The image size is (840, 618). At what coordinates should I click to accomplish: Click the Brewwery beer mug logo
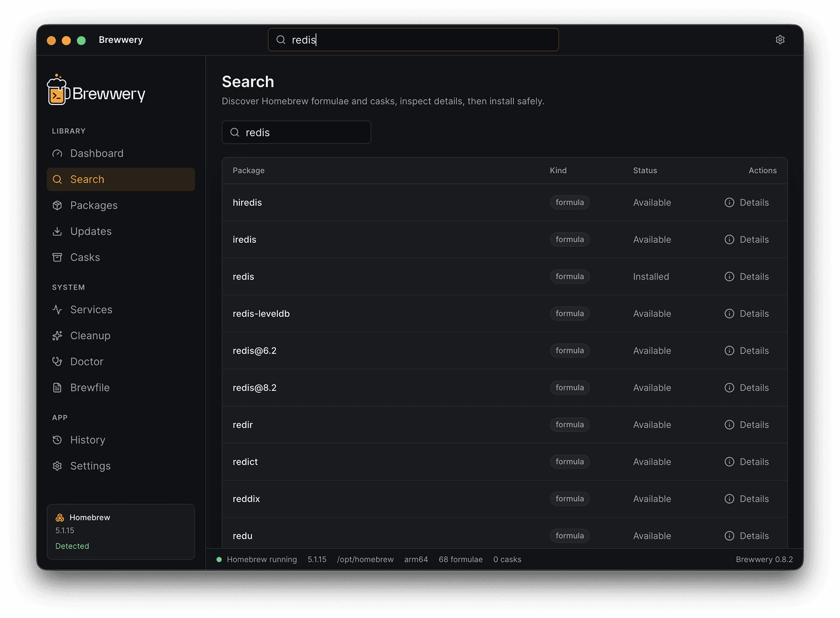pyautogui.click(x=58, y=90)
